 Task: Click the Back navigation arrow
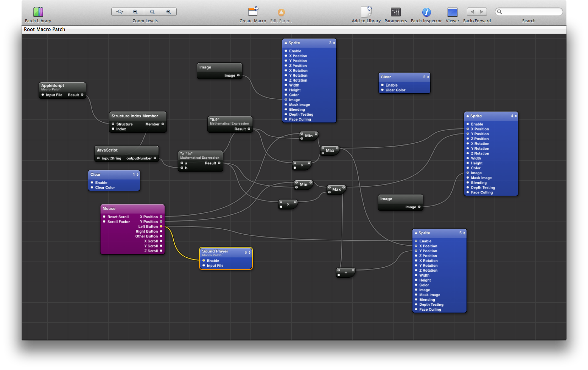tap(472, 12)
